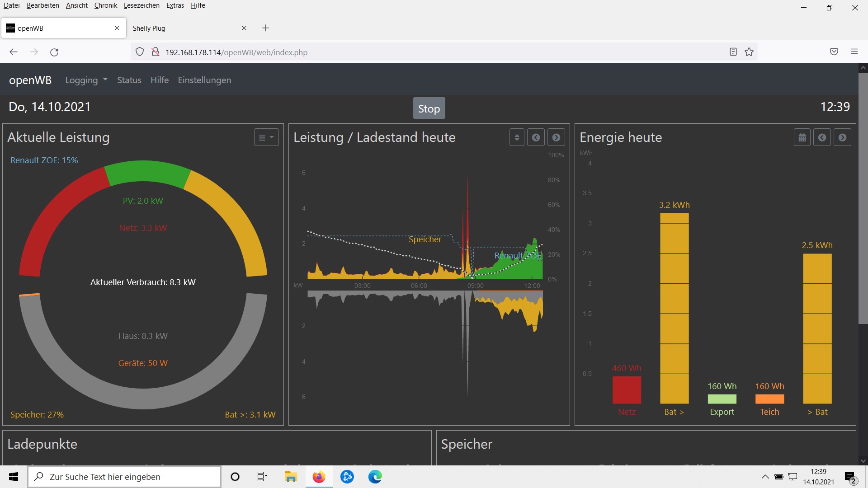The image size is (868, 488).
Task: Click the Speicher legend label in chart
Action: [425, 239]
